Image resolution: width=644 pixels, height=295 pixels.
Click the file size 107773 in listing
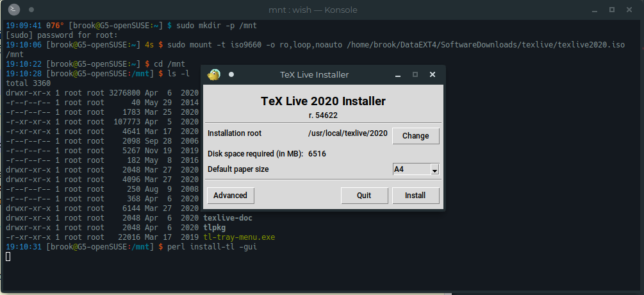pos(127,122)
